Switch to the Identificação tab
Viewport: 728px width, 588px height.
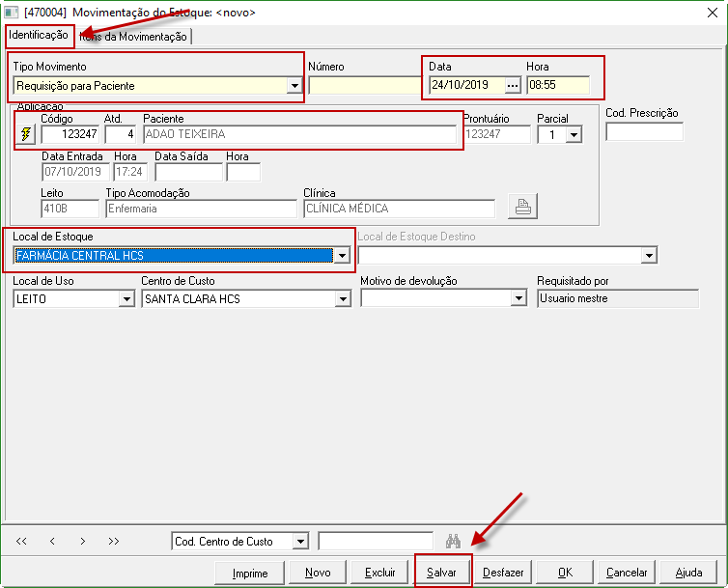(39, 35)
